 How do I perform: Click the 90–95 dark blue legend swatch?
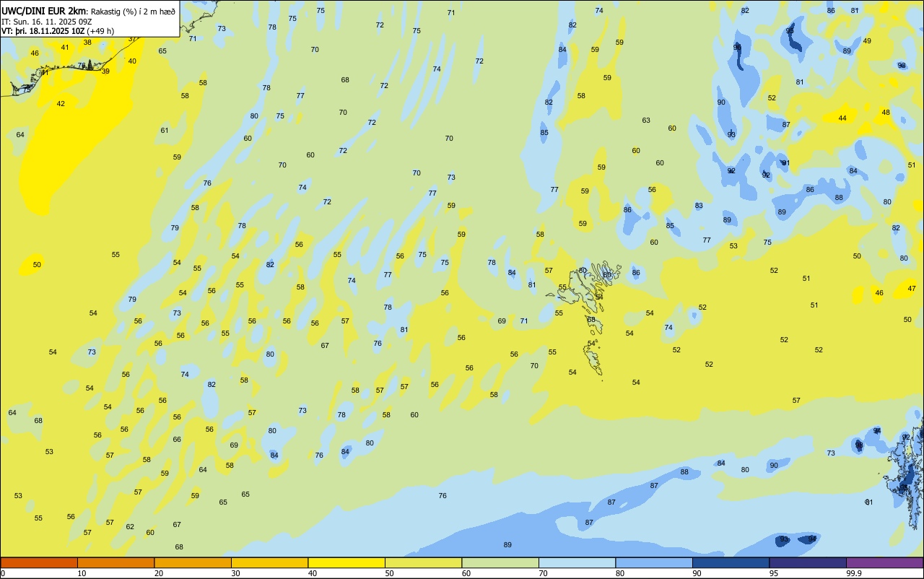(x=731, y=562)
